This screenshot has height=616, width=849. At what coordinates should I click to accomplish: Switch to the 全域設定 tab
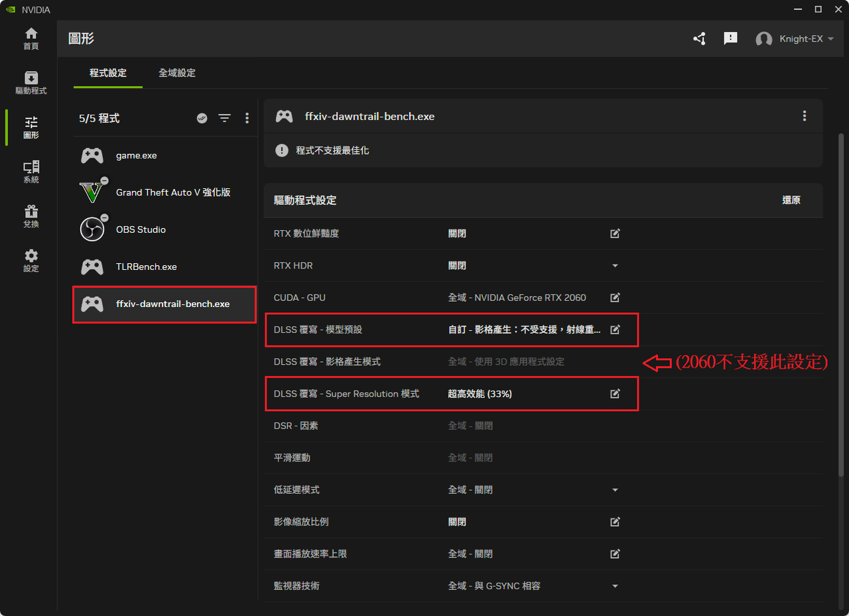[177, 73]
